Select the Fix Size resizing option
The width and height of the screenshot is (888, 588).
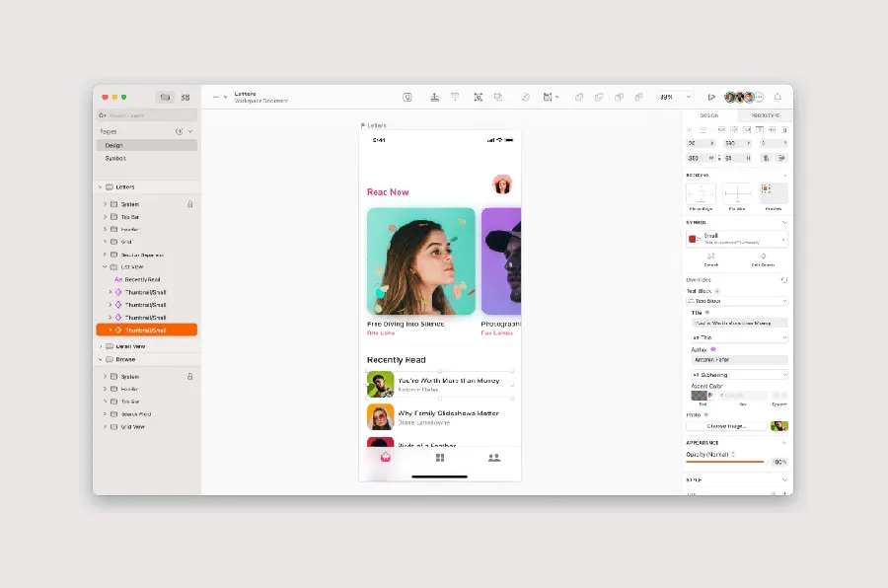tap(738, 193)
